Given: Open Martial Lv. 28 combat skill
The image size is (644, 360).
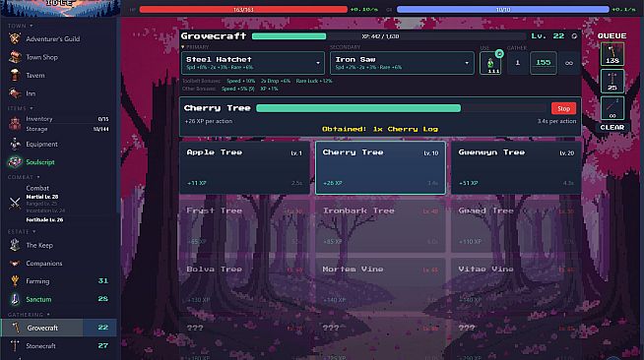Looking at the screenshot, I should 42,197.
